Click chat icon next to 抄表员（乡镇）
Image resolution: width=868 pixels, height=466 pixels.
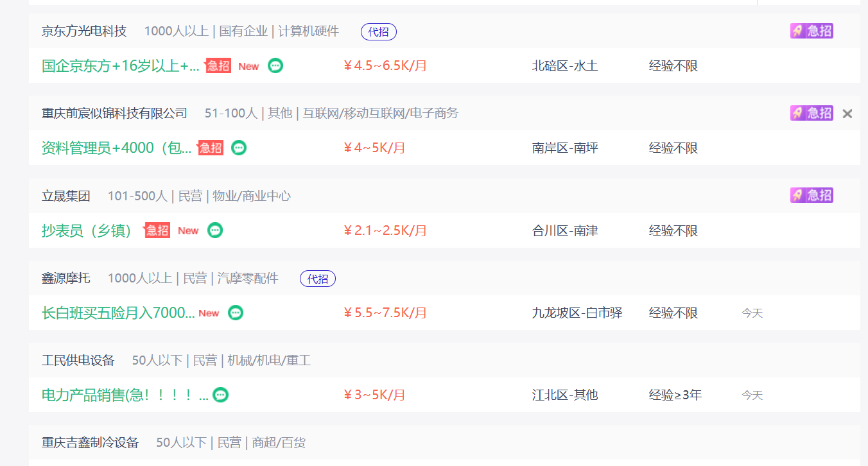coord(215,230)
